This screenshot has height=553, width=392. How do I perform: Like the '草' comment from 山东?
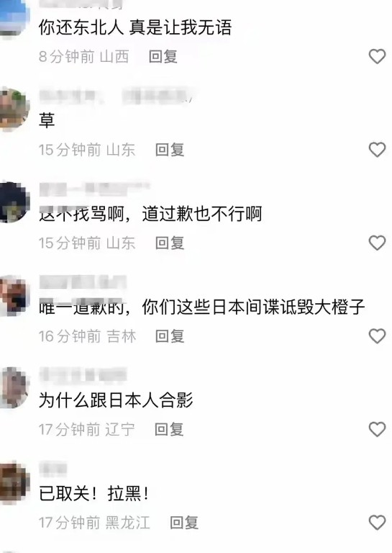[x=377, y=150]
